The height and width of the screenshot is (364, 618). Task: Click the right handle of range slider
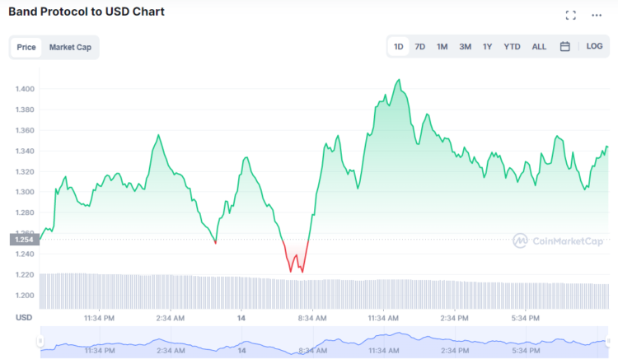pyautogui.click(x=608, y=341)
